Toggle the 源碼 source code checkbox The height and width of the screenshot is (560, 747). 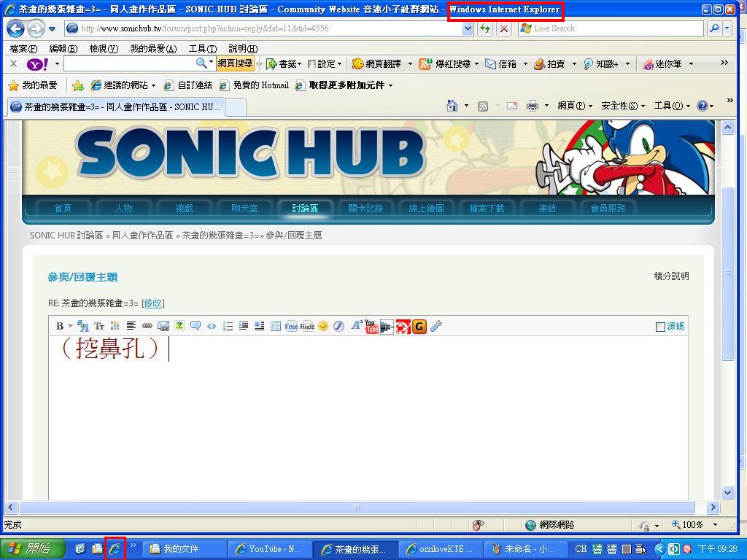point(660,327)
